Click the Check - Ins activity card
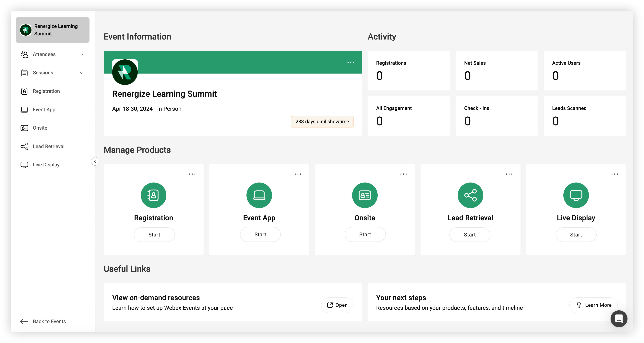Image resolution: width=644 pixels, height=343 pixels. click(497, 116)
